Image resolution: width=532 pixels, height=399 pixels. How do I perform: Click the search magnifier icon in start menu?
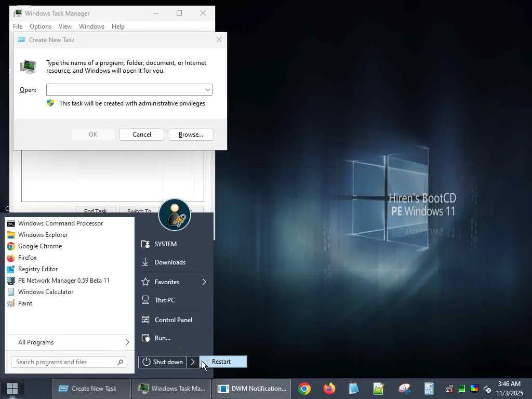tap(120, 362)
